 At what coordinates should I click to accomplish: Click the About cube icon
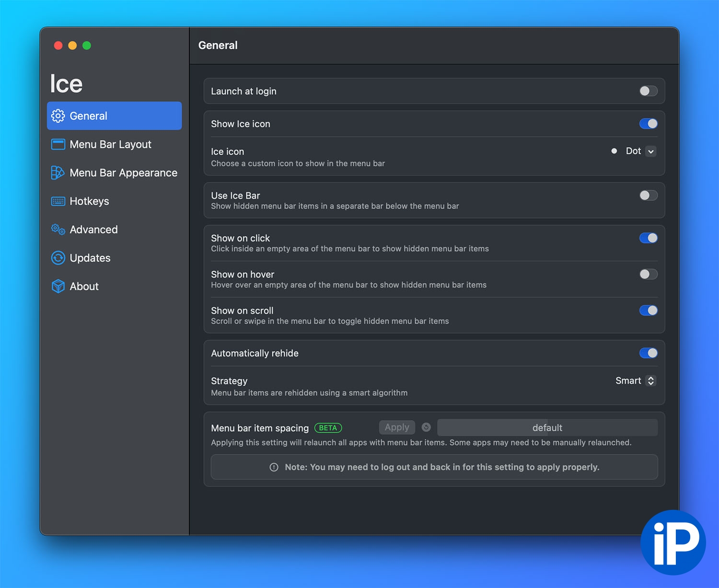tap(58, 286)
